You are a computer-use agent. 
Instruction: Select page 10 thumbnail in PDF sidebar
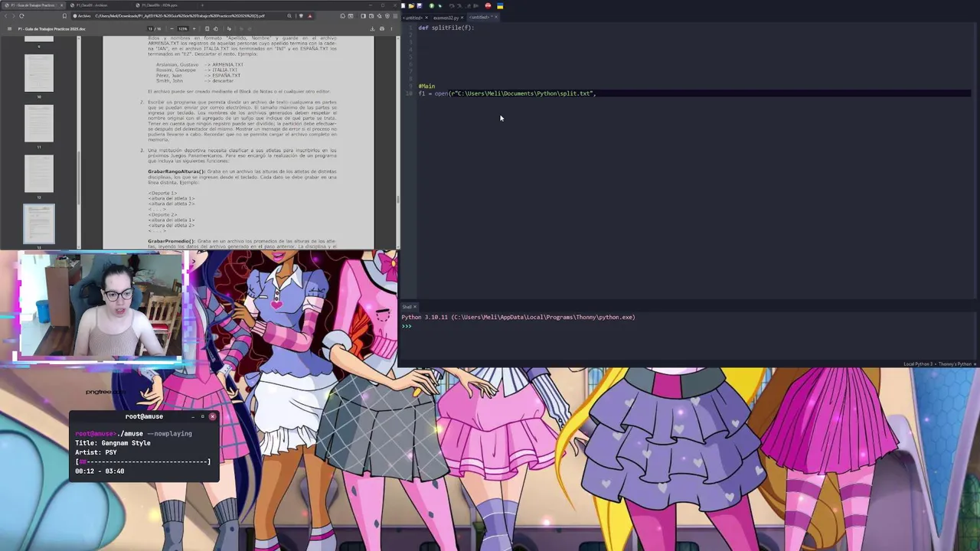(39, 73)
